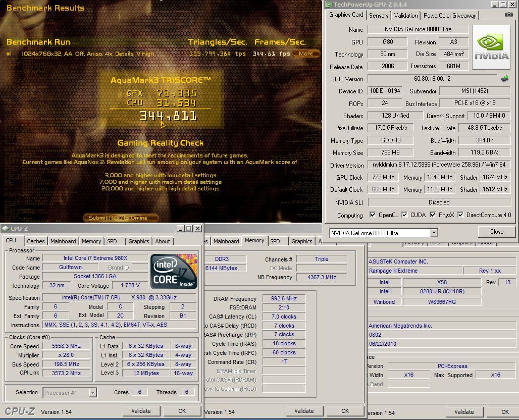Click the BIOS Version field 60.80.18.00.12
The image size is (519, 420).
click(432, 79)
